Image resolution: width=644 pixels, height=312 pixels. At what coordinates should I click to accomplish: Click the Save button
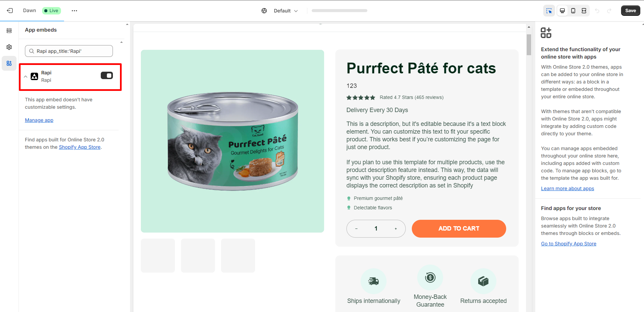click(630, 11)
